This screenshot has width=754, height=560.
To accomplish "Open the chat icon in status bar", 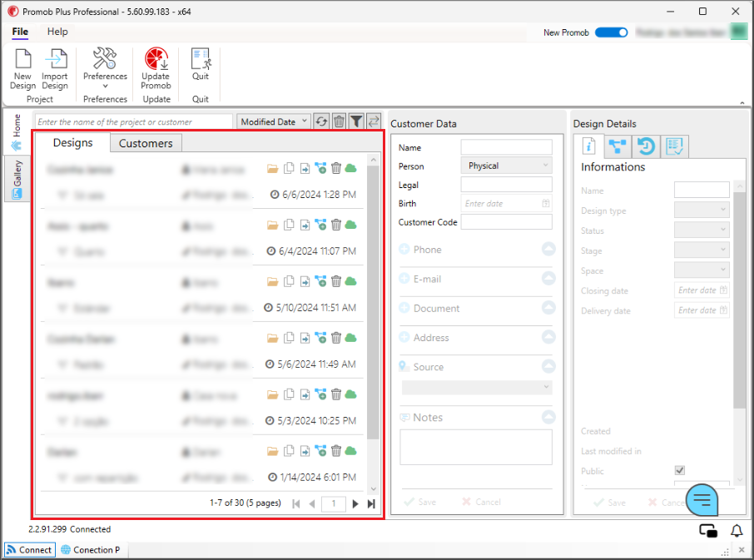I will coord(708,531).
